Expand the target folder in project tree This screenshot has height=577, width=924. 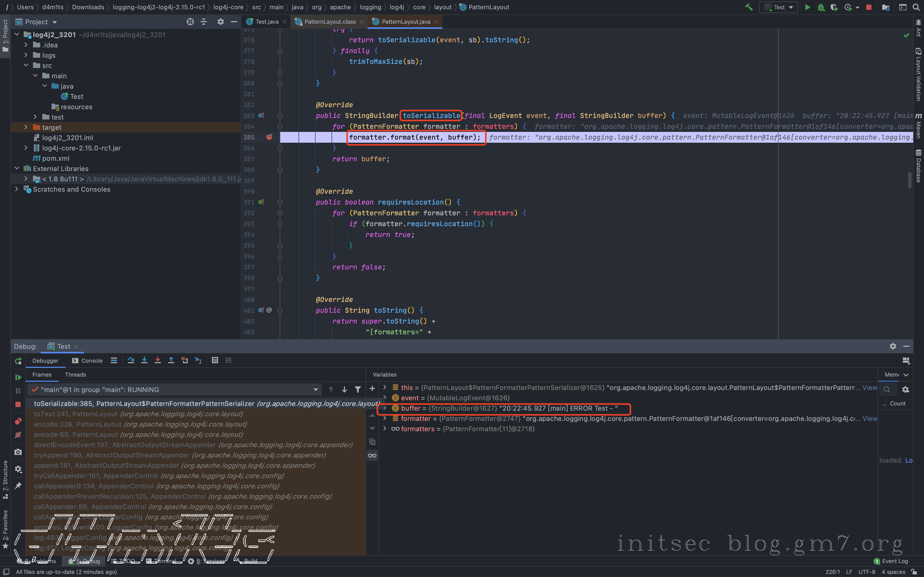(x=26, y=128)
